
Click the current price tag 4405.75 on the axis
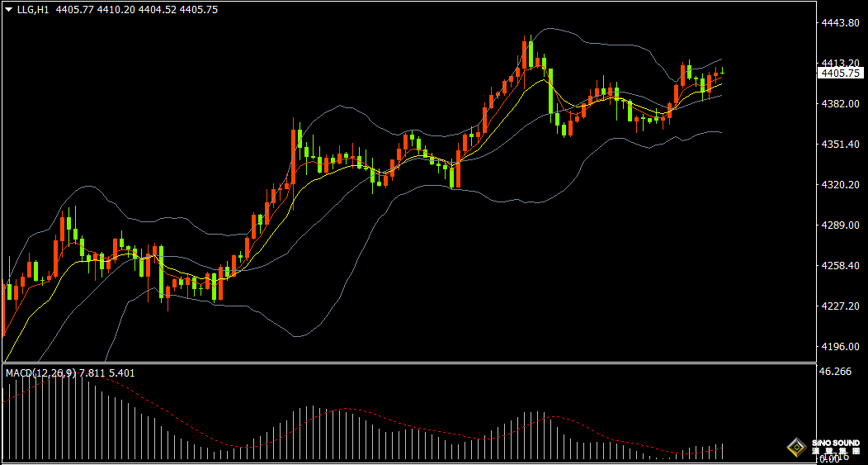click(x=841, y=74)
